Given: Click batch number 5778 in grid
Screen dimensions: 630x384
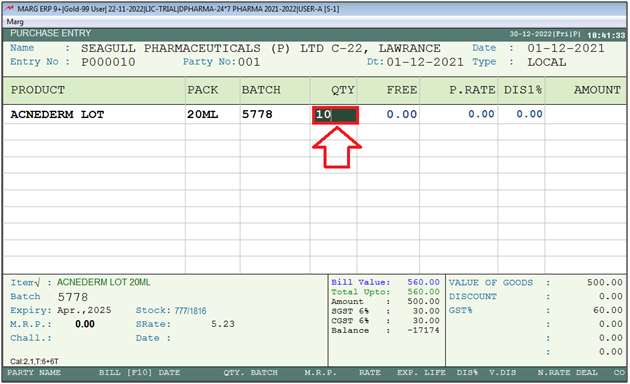Looking at the screenshot, I should click(x=257, y=114).
